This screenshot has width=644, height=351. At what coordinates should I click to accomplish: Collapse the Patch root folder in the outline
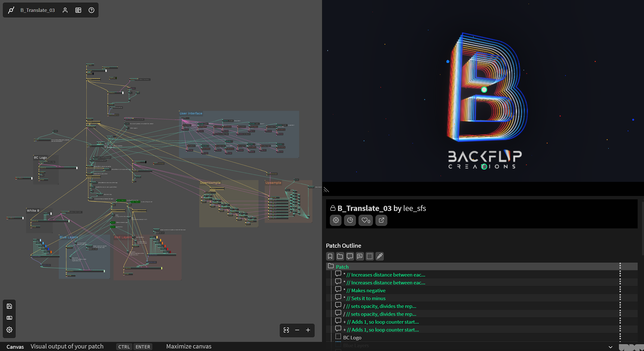pyautogui.click(x=331, y=266)
